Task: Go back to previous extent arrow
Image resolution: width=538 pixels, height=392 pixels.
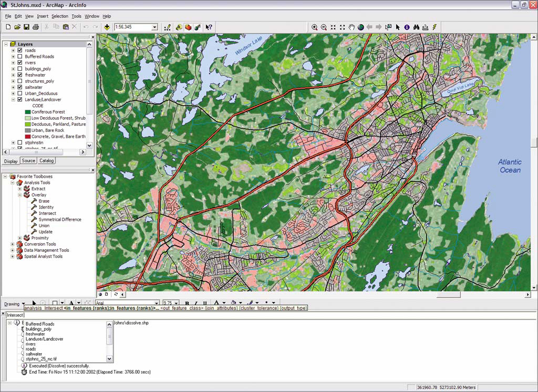Action: tap(369, 27)
